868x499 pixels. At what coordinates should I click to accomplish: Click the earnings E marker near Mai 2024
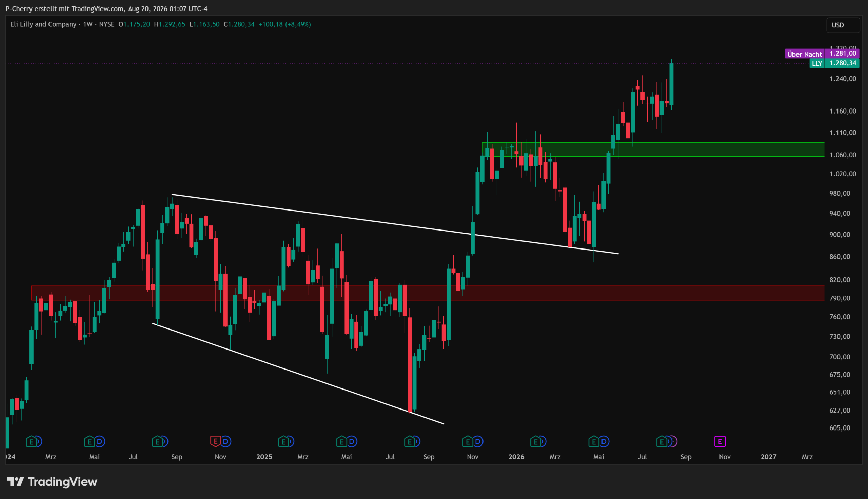point(89,441)
